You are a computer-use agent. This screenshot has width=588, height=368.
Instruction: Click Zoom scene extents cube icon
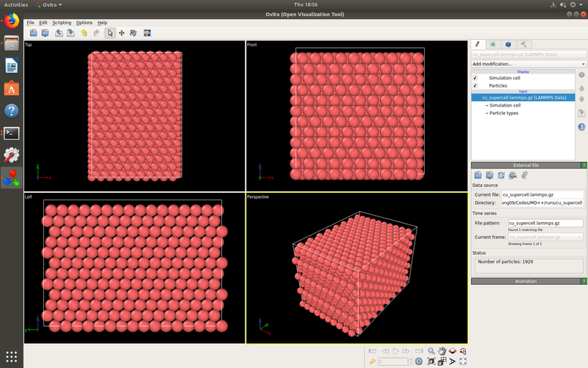point(431,361)
